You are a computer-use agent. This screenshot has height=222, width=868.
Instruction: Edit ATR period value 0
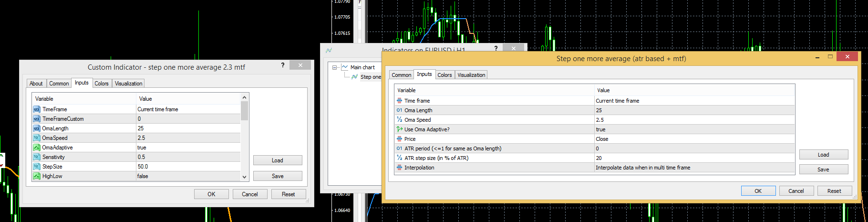tap(694, 148)
